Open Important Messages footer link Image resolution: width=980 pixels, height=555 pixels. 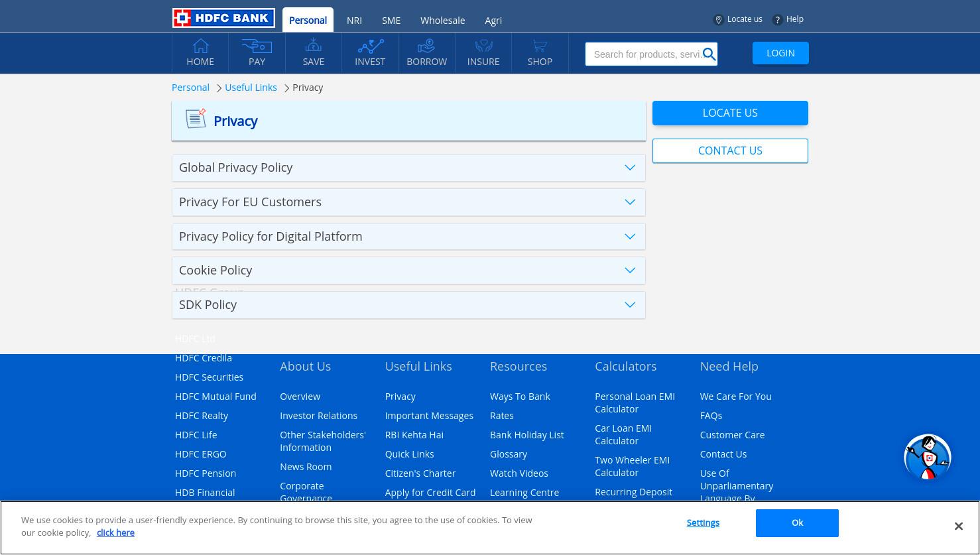pyautogui.click(x=429, y=416)
